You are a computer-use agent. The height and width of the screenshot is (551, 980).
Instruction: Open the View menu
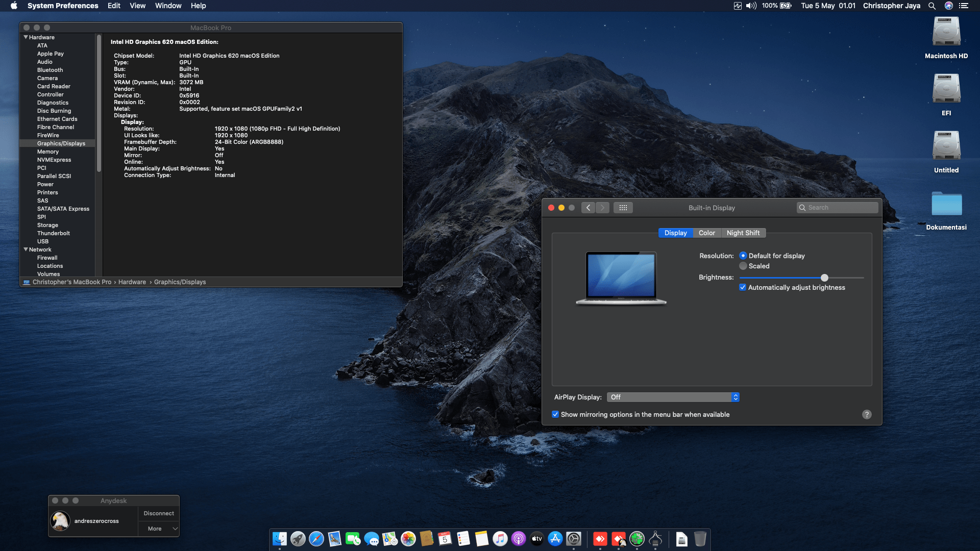137,6
